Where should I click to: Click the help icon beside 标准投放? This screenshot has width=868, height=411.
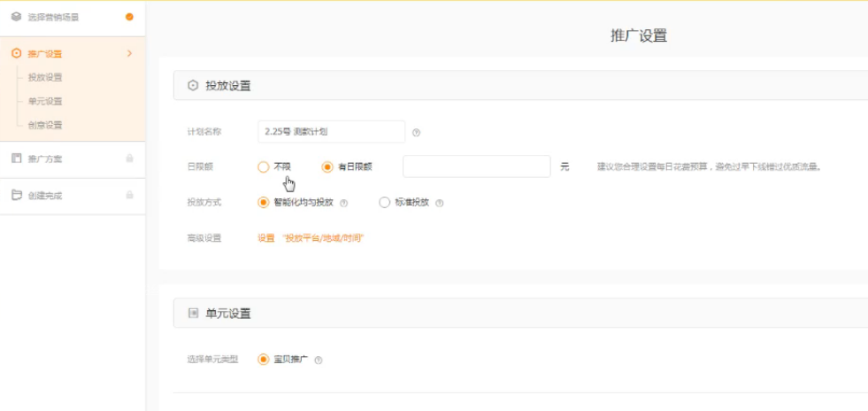(x=439, y=203)
